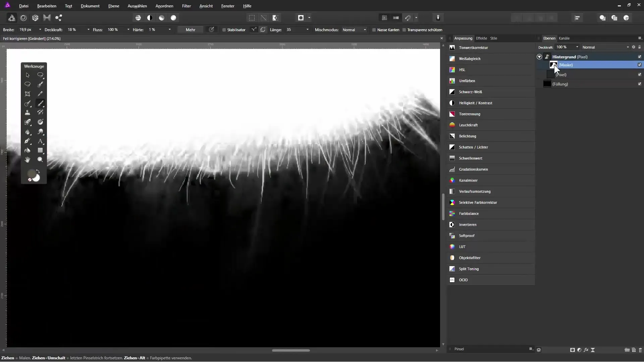
Task: Switch to the Stile tab
Action: pyautogui.click(x=494, y=38)
